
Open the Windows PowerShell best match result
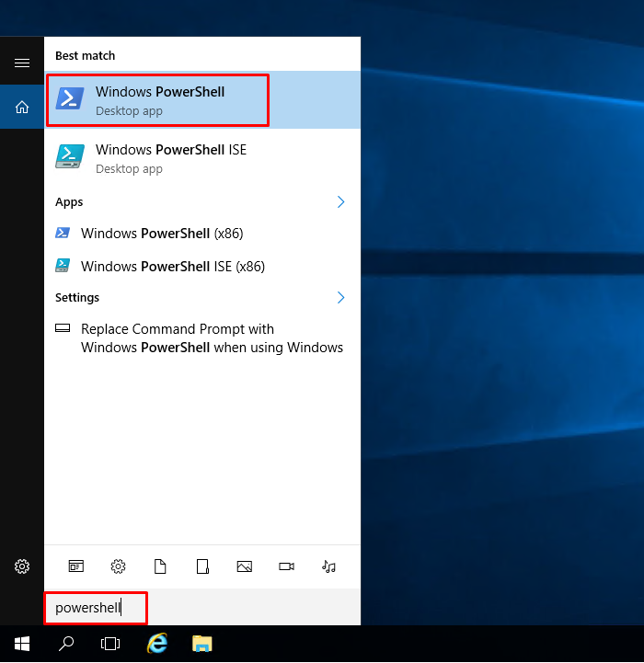tap(202, 100)
